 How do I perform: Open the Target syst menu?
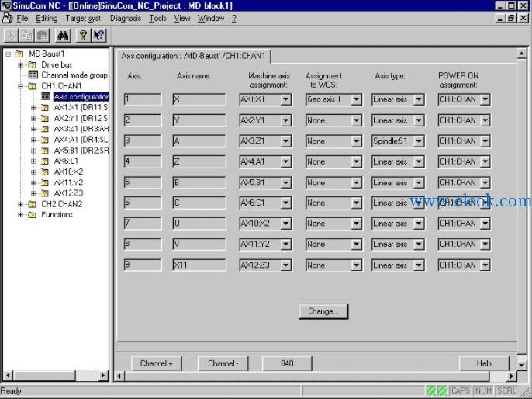[83, 19]
